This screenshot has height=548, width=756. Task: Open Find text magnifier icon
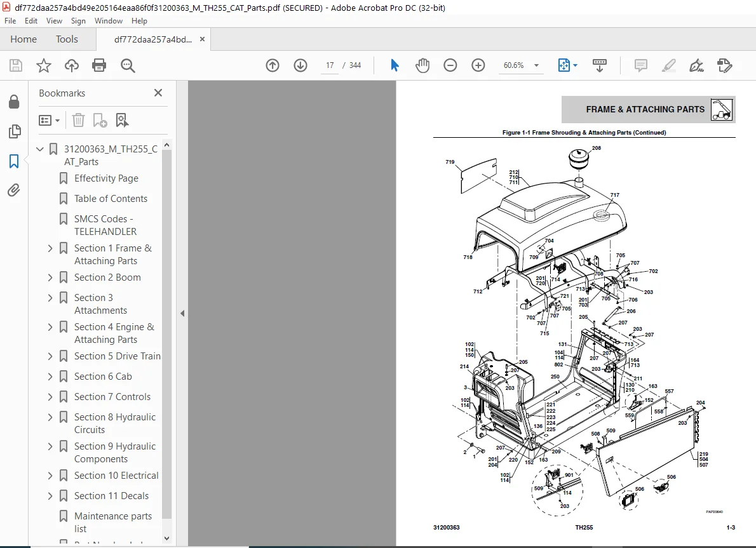[x=128, y=65]
